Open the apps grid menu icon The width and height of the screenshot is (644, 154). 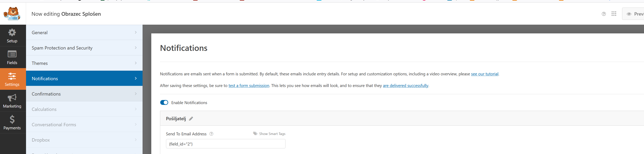(614, 14)
